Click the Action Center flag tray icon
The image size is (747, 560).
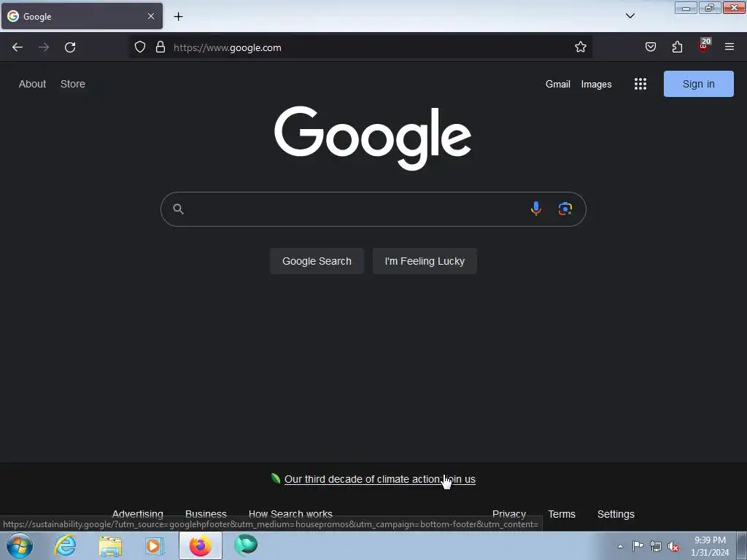click(638, 546)
